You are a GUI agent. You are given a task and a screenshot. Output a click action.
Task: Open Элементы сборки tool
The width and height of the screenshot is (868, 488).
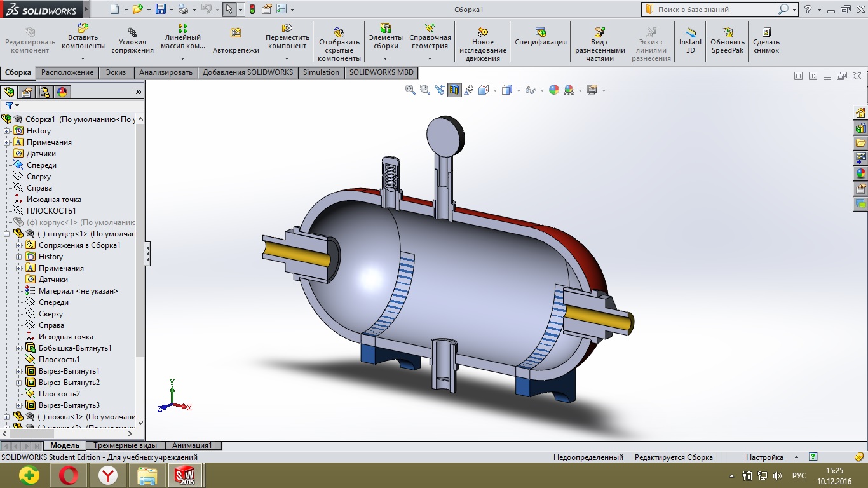(x=386, y=37)
